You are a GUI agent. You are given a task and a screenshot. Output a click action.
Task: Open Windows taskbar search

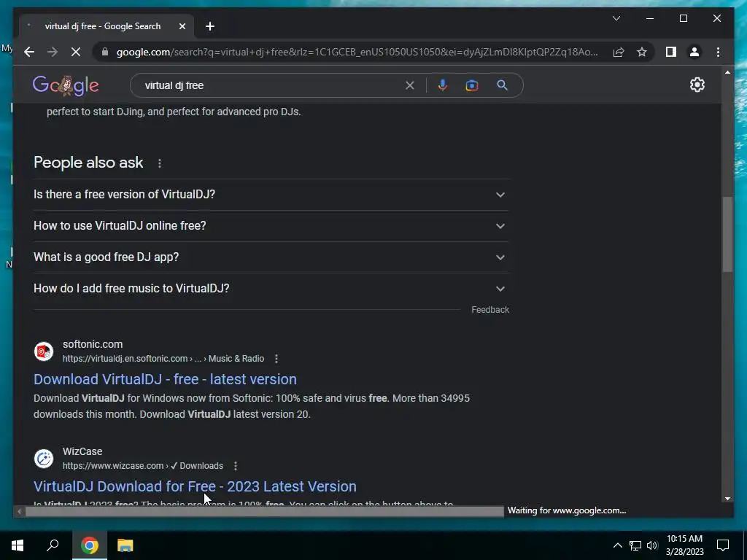click(53, 545)
